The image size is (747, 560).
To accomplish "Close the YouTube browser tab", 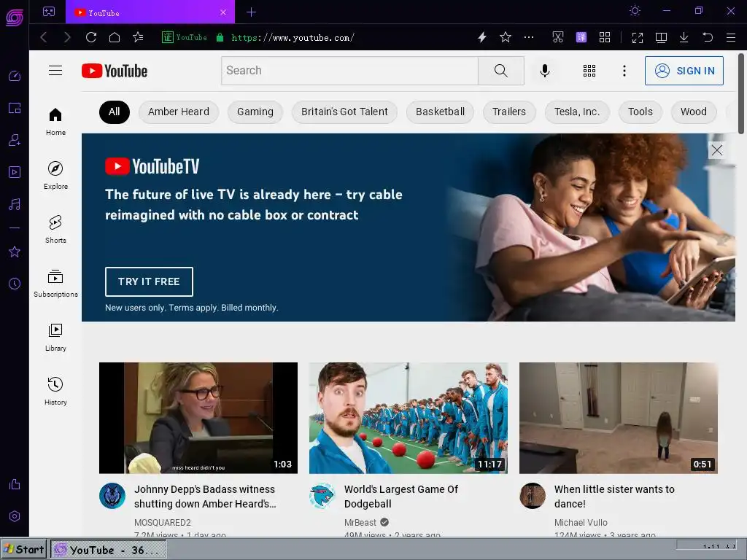I will (x=223, y=12).
